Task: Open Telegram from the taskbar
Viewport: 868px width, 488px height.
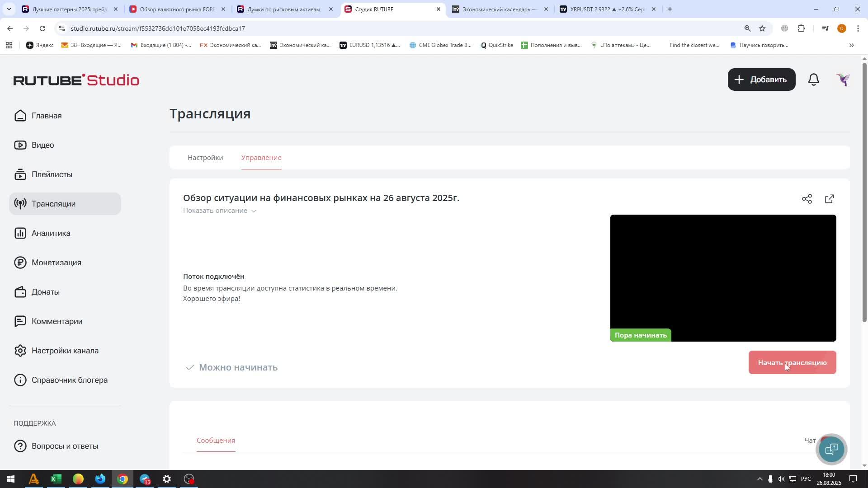Action: 145,479
